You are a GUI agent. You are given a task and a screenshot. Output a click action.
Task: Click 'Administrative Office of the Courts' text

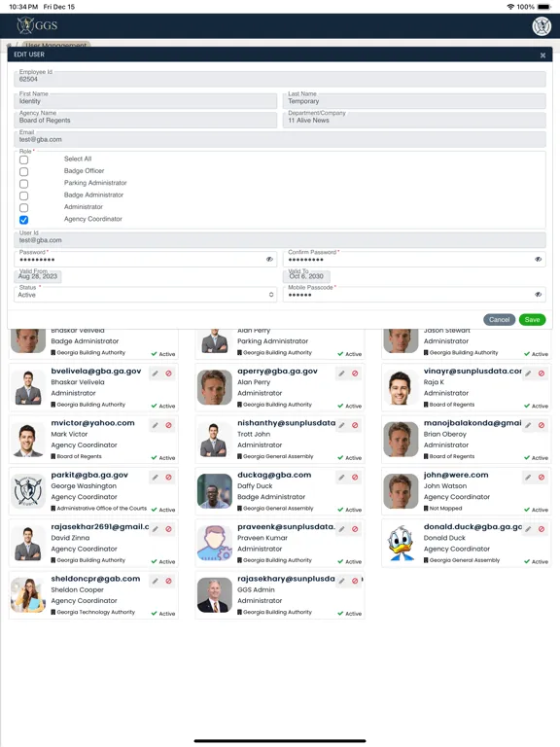point(102,509)
